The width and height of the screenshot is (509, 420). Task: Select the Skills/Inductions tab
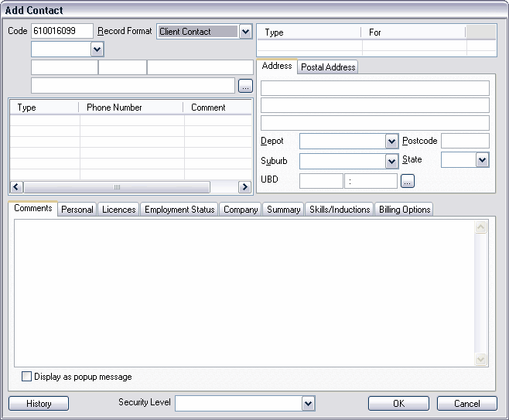[340, 210]
